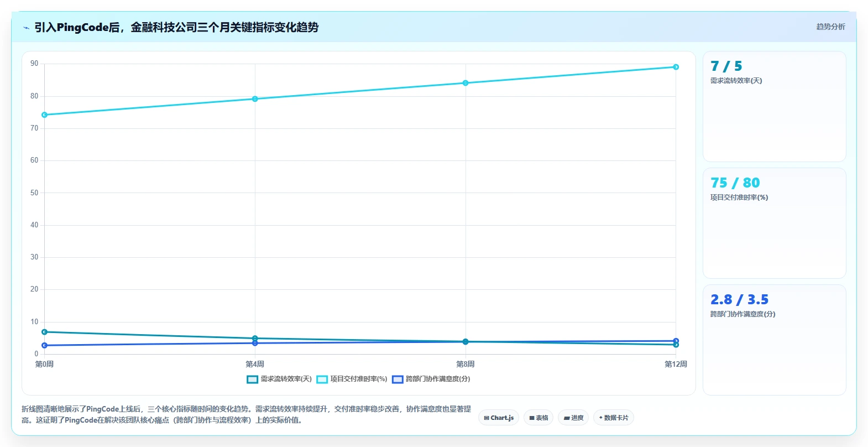Click the 项目交付准时率(%) card label

pyautogui.click(x=739, y=197)
